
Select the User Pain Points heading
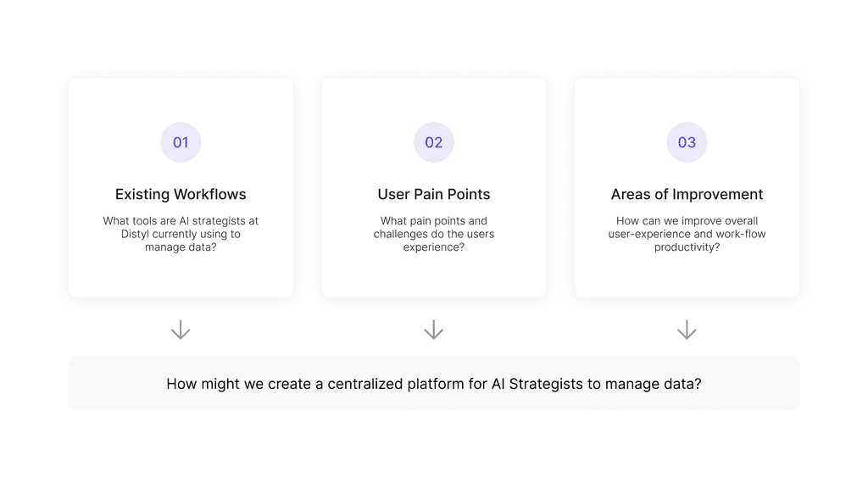tap(434, 194)
